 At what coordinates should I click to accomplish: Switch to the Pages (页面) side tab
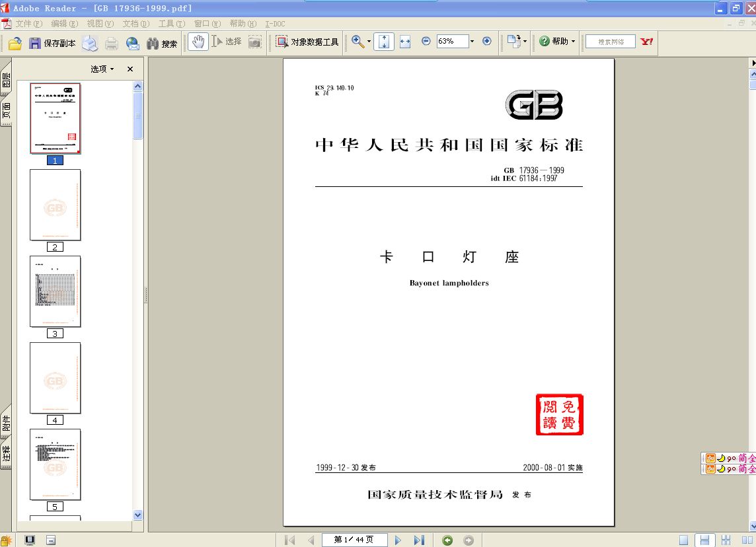pos(6,110)
